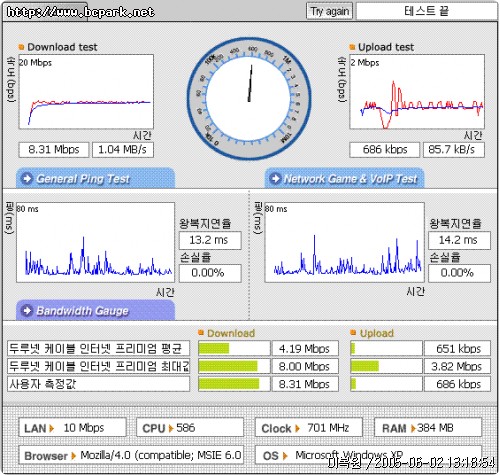Screen dimensions: 500x475
Task: Click the Bandwidth Gauge arrow icon
Action: tap(27, 311)
